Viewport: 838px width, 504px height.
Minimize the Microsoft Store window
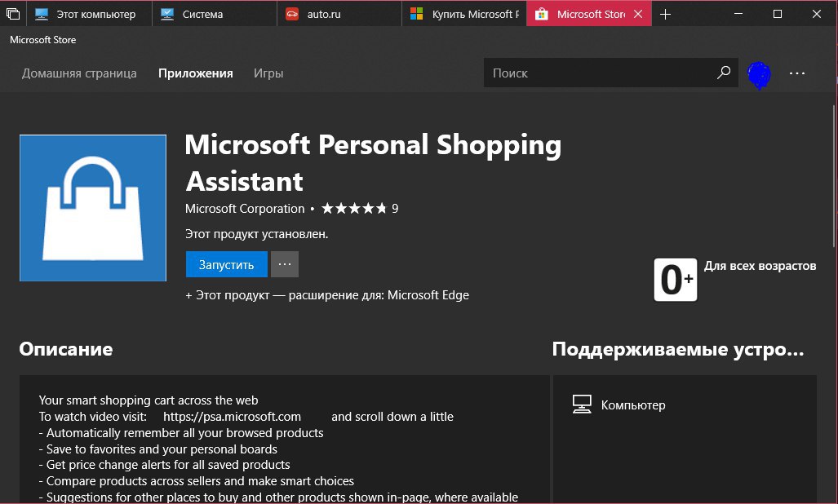[738, 15]
